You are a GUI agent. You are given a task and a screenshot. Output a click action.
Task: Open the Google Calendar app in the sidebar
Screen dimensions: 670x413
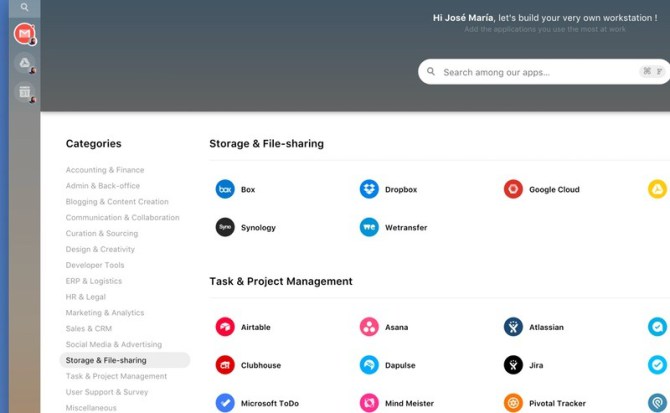coord(25,92)
